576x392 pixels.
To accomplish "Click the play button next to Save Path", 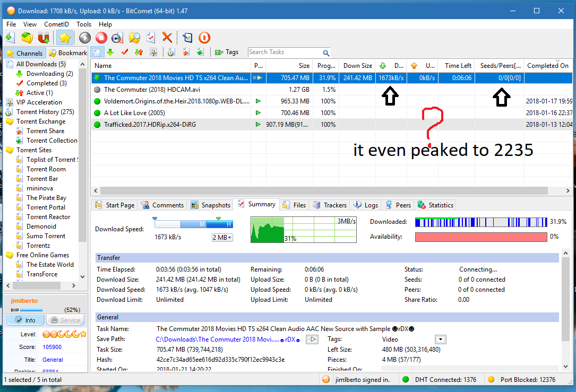I will [312, 339].
